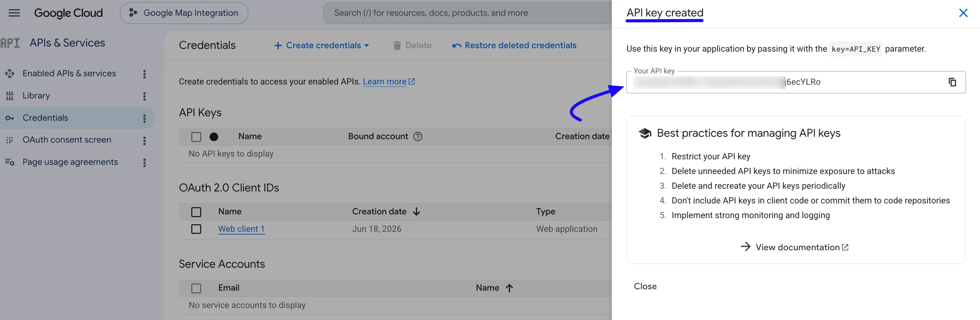Click the Google Cloud logo

[x=68, y=13]
